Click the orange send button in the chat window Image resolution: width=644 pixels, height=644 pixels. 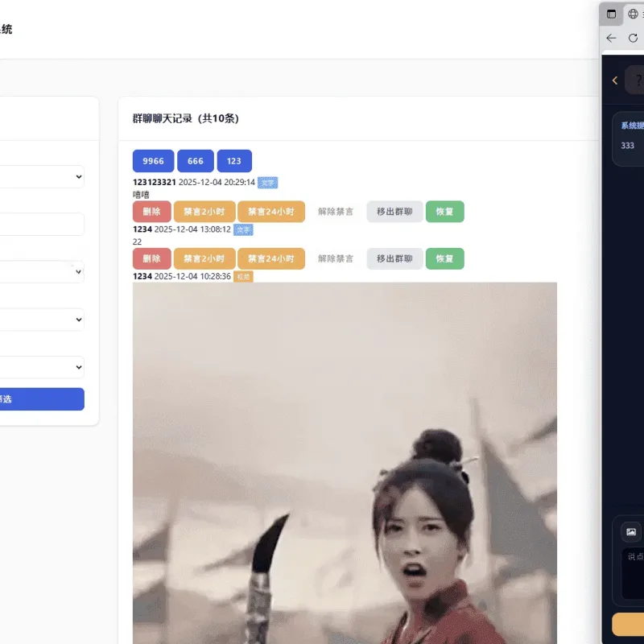pos(628,625)
